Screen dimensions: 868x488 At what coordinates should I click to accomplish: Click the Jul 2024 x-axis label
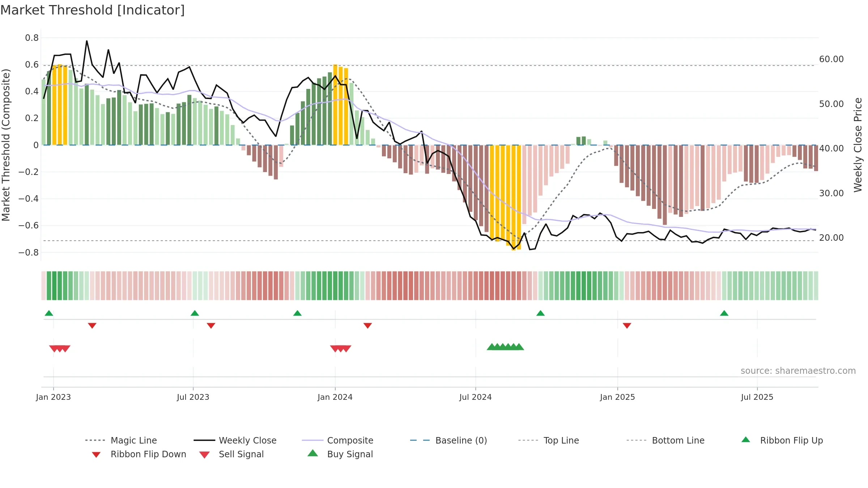(476, 397)
